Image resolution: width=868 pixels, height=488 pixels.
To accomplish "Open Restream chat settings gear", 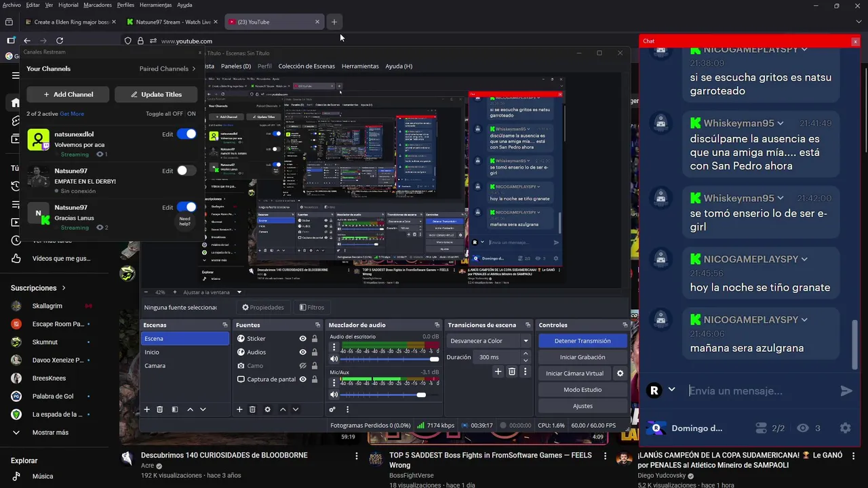I will coord(845,428).
